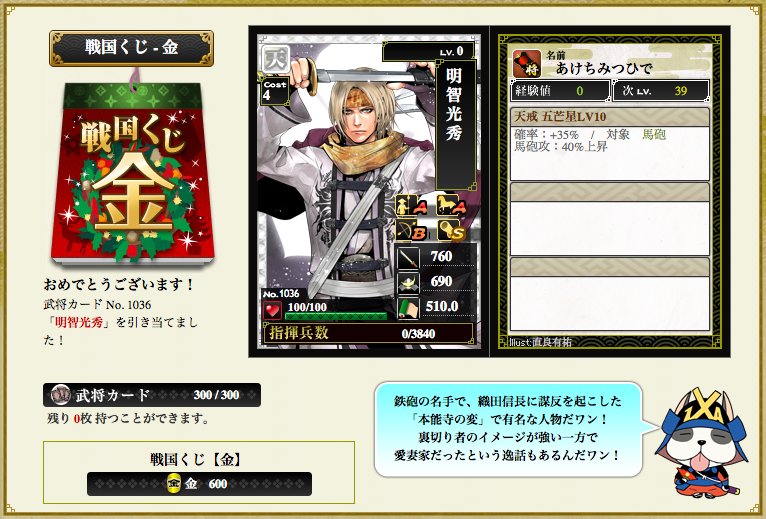Screen dimensions: 766x519
Task: Click the bow aptitude B icon
Action: (x=410, y=230)
